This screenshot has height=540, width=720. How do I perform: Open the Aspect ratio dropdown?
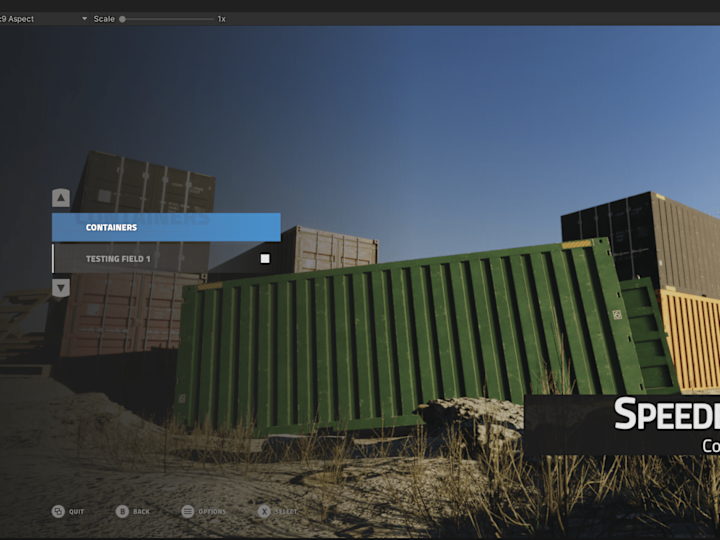click(44, 19)
